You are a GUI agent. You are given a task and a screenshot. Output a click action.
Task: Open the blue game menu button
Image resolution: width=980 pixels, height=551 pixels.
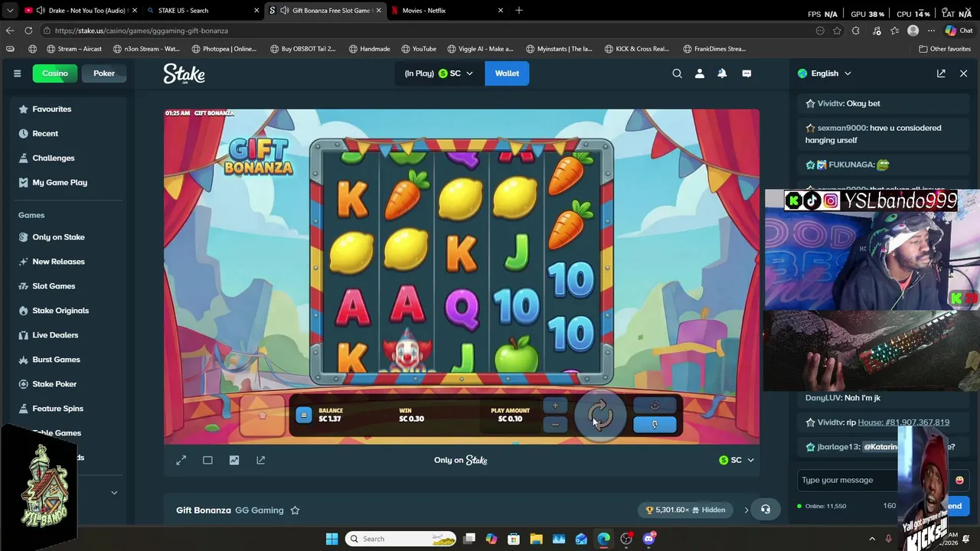coord(303,415)
